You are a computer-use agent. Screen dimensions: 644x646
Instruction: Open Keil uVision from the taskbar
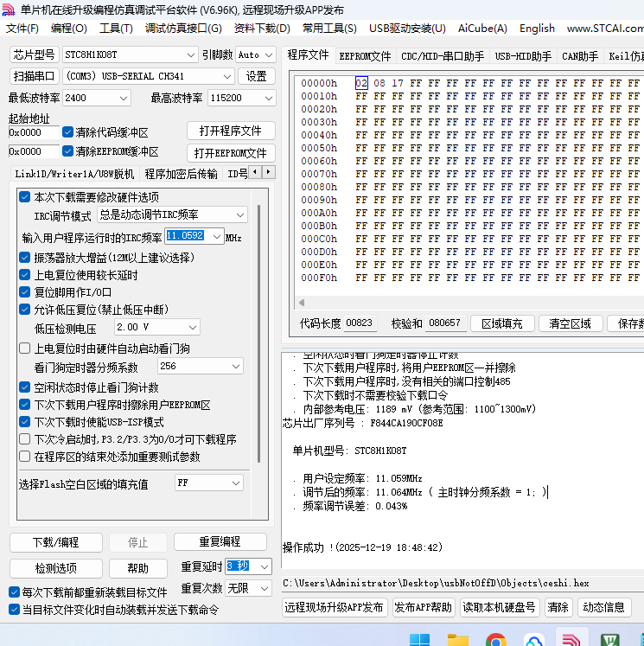click(609, 641)
